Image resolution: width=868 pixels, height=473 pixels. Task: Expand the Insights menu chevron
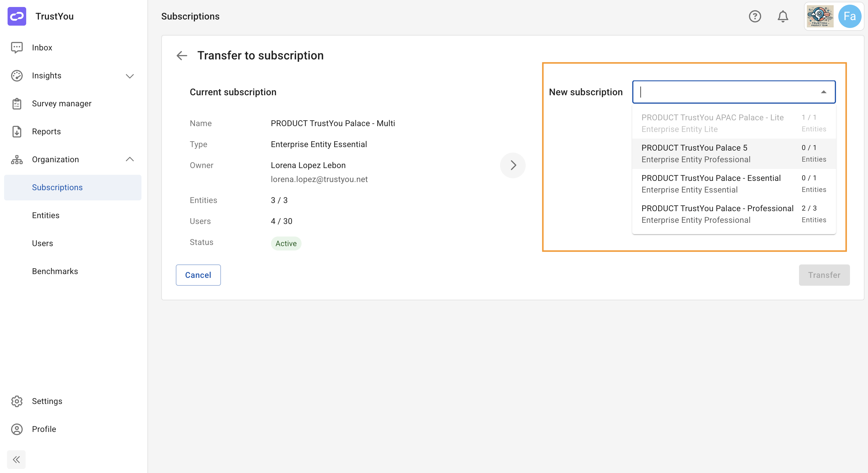(130, 76)
